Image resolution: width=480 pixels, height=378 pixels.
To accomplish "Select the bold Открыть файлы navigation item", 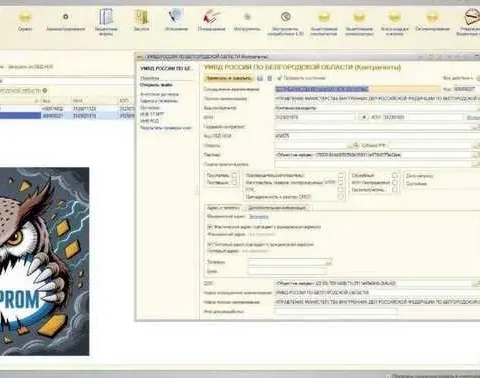I will tap(156, 85).
